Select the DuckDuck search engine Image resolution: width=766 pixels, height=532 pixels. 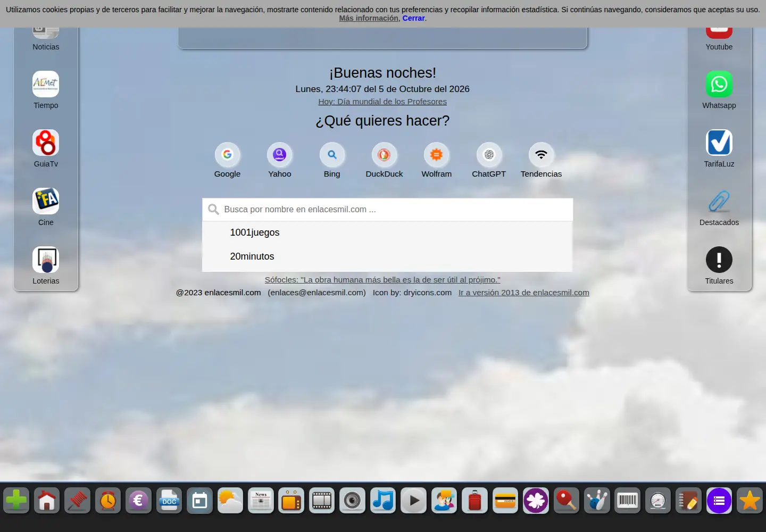(x=384, y=155)
